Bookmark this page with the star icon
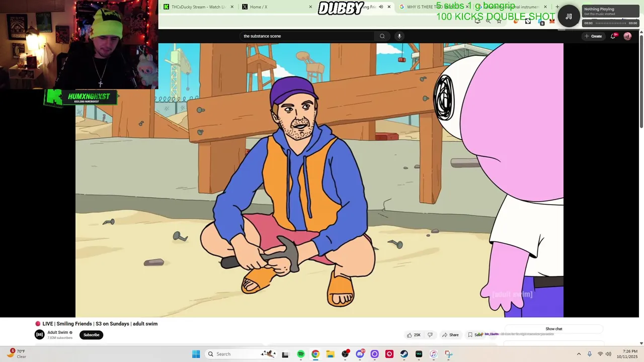 click(499, 21)
